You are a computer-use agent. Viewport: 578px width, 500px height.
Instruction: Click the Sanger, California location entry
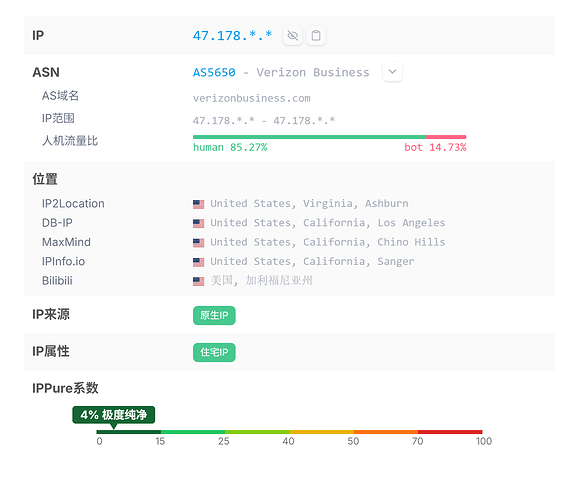coord(312,261)
